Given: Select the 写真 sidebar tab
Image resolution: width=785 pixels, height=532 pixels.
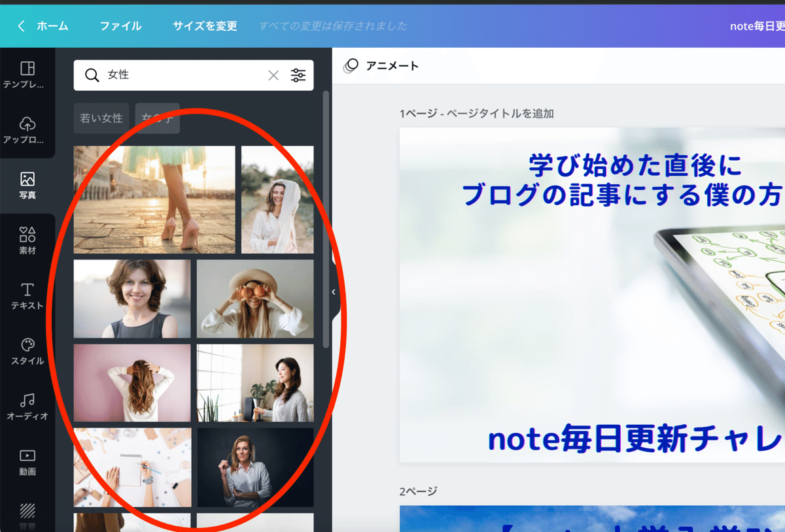Looking at the screenshot, I should click(x=27, y=186).
